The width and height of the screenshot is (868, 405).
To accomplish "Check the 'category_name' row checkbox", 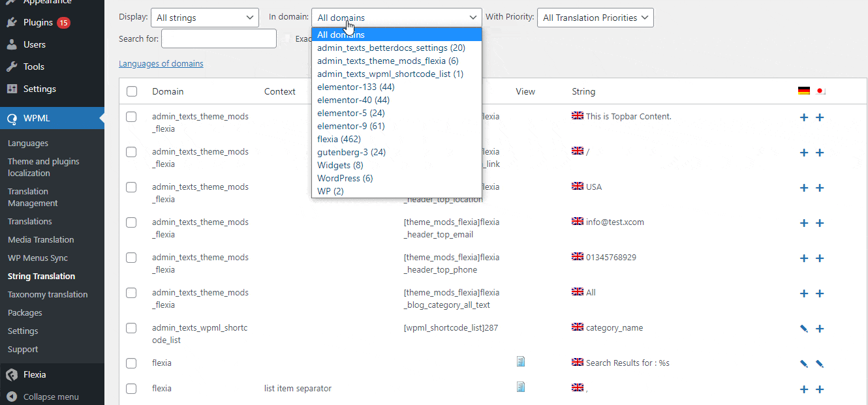I will [x=132, y=328].
